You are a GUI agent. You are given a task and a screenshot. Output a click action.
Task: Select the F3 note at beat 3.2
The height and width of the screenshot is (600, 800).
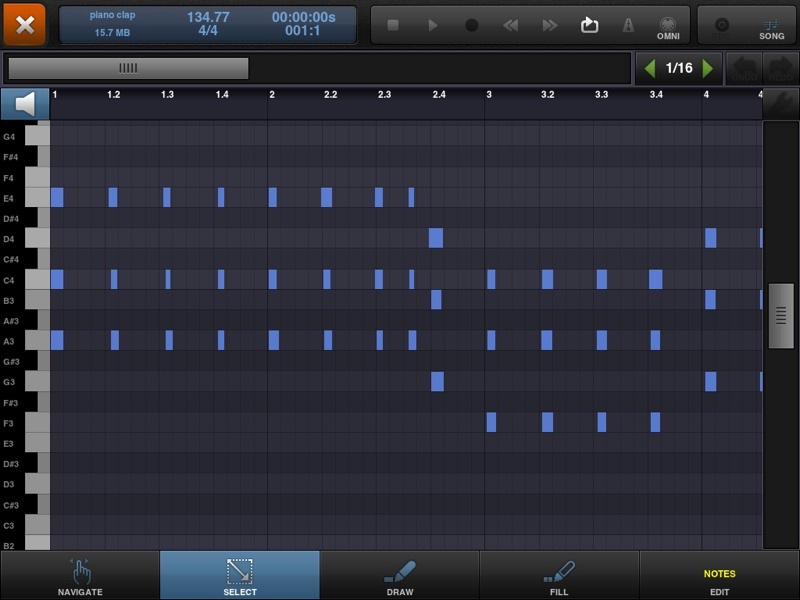coord(547,422)
